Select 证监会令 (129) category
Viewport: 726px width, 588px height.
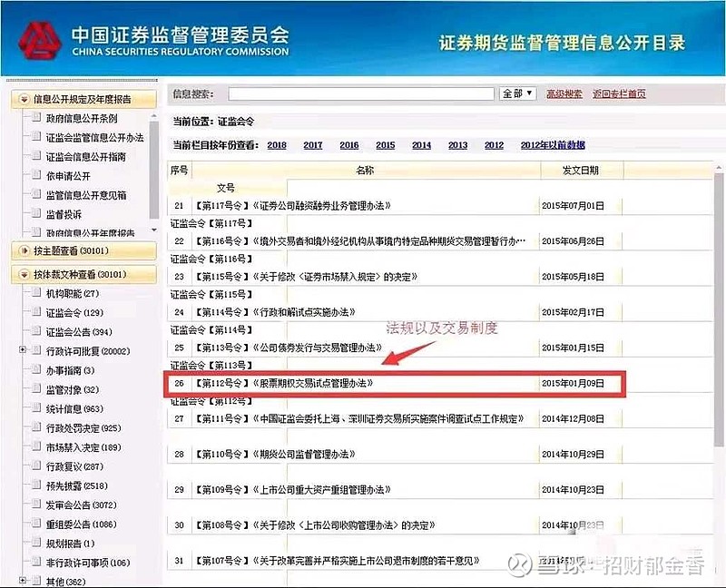click(74, 312)
